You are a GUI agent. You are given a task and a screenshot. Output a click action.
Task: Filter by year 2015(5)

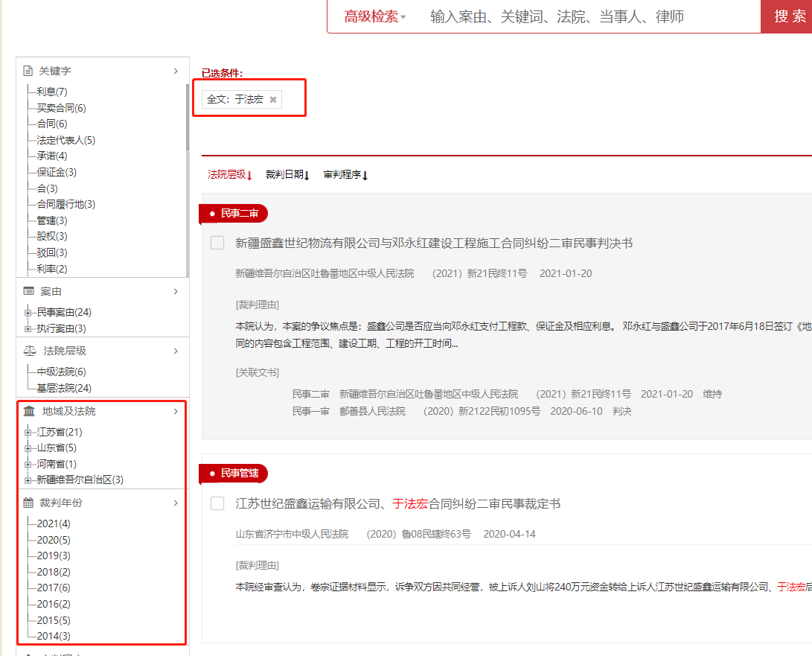(x=54, y=620)
